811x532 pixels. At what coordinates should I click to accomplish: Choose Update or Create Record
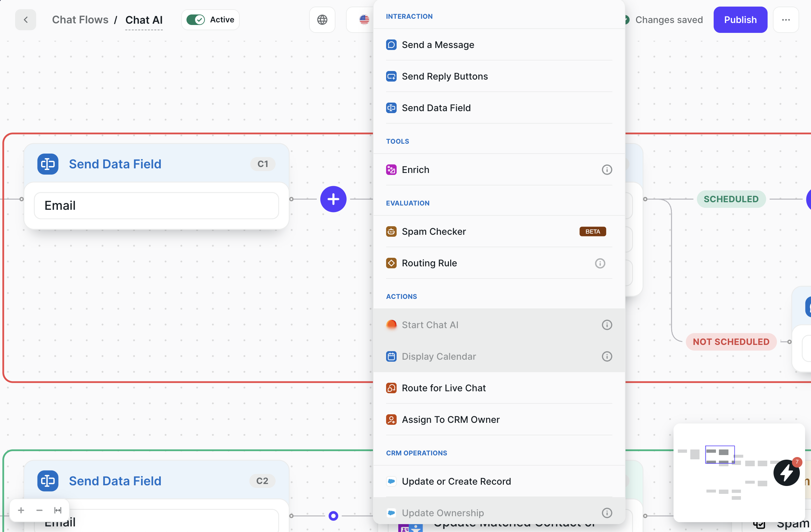pos(499,481)
